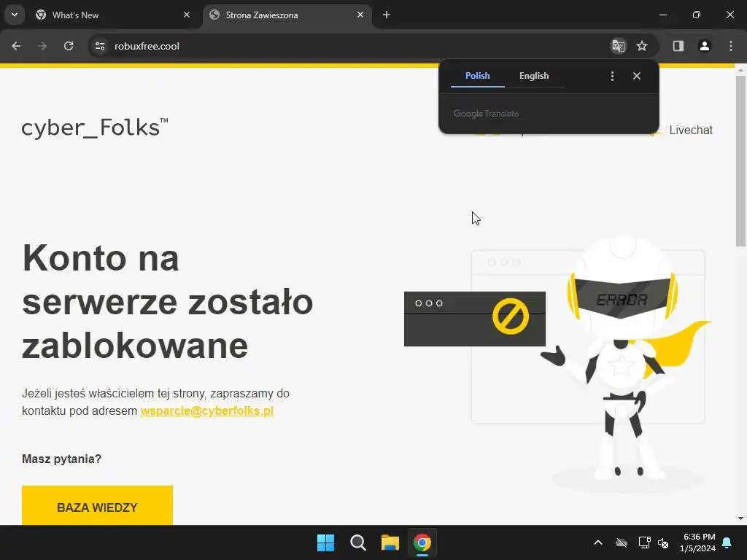The width and height of the screenshot is (747, 560).
Task: Reload the page with the refresh icon
Action: 69,46
